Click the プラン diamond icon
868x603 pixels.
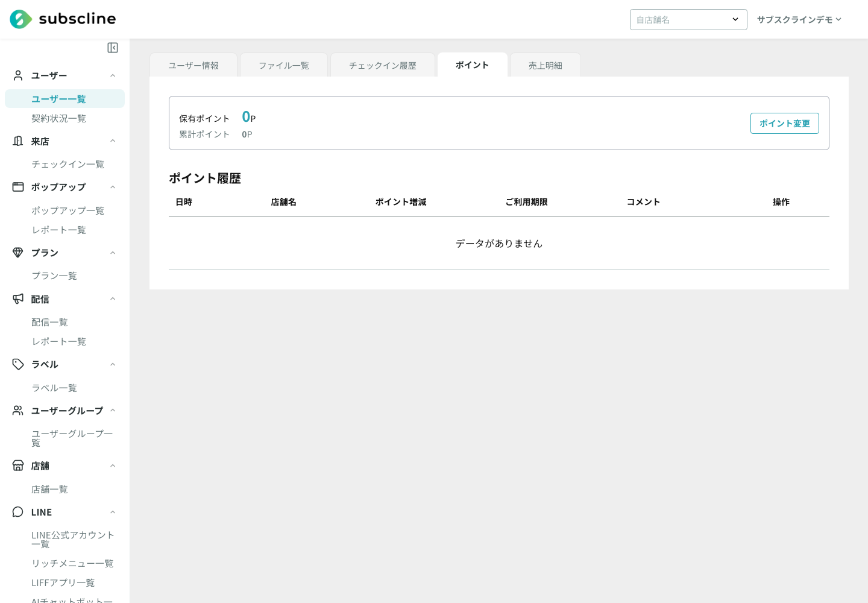coord(18,253)
